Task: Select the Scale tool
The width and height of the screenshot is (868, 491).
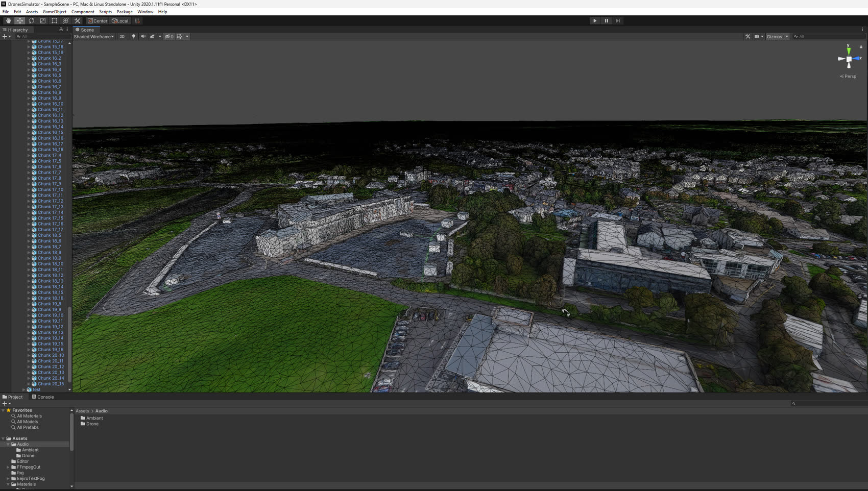Action: pyautogui.click(x=43, y=21)
